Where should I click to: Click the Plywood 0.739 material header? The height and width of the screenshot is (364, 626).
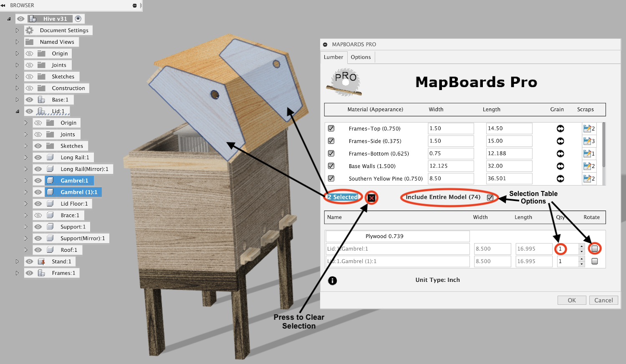(x=398, y=236)
